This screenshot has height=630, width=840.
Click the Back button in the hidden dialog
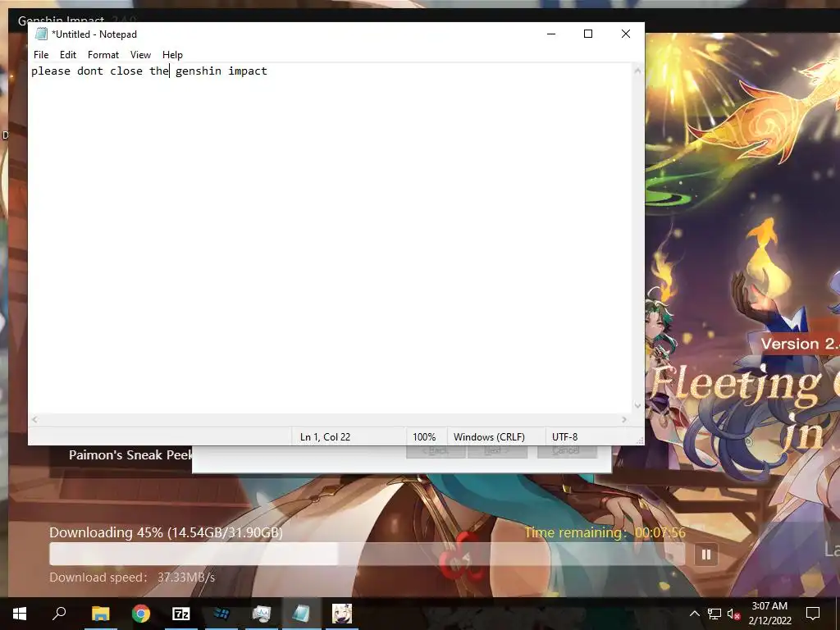point(436,450)
